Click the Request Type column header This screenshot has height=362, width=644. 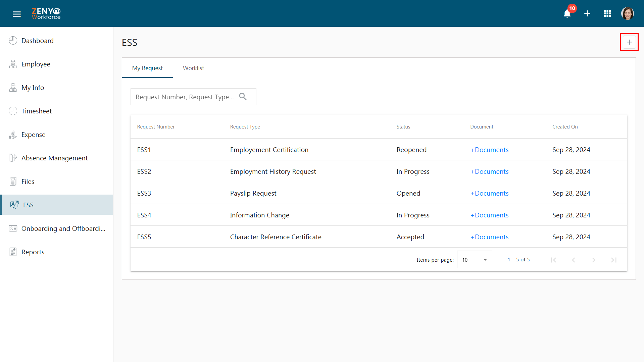click(245, 127)
